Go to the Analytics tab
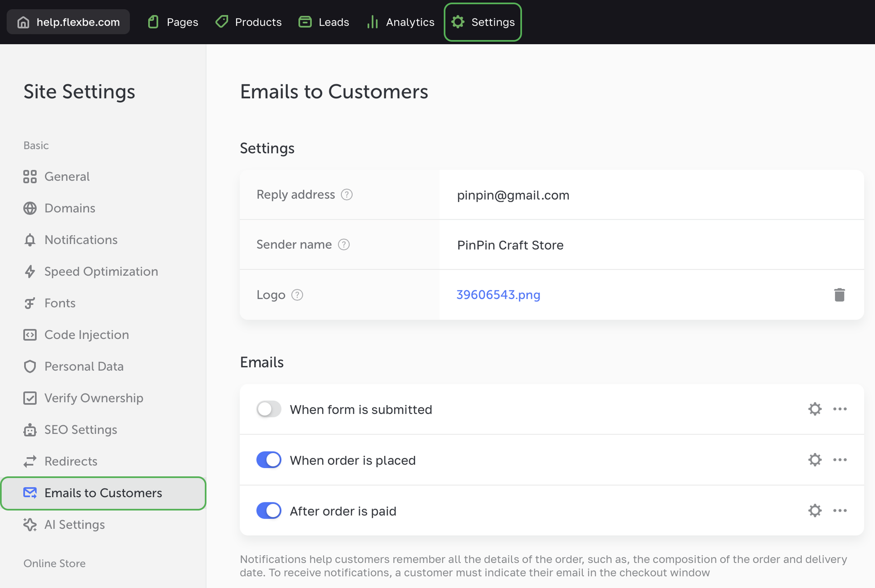Screen dimensions: 875x588 pos(401,22)
